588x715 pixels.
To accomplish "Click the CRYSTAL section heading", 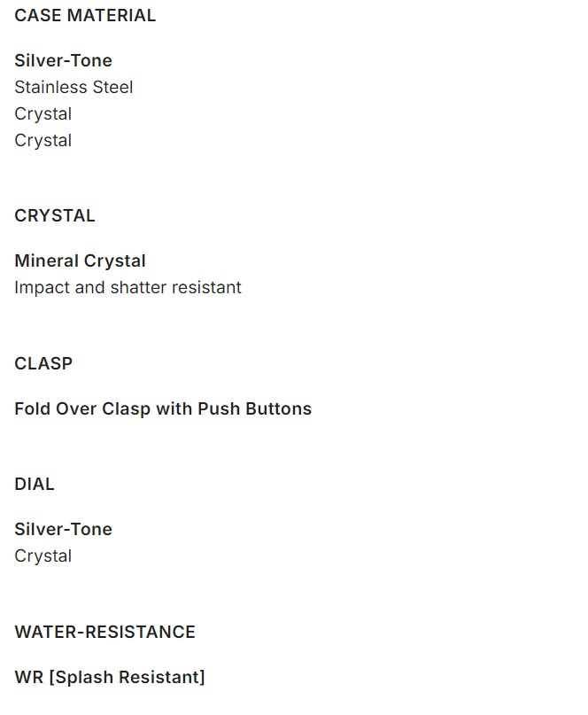I will (55, 215).
